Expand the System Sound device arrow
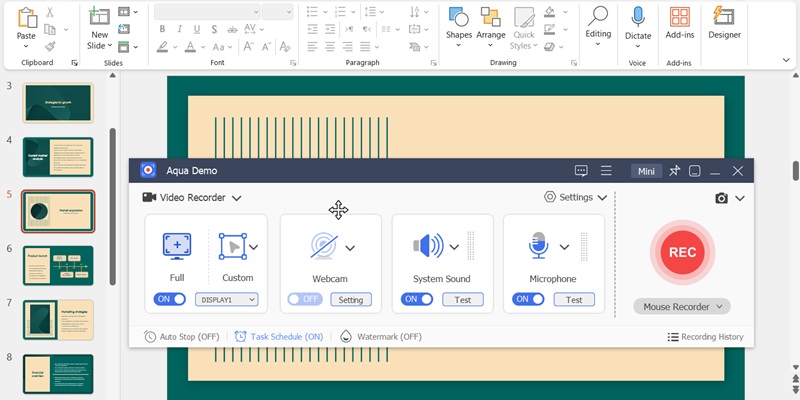Viewport: 800px width, 400px height. click(454, 247)
